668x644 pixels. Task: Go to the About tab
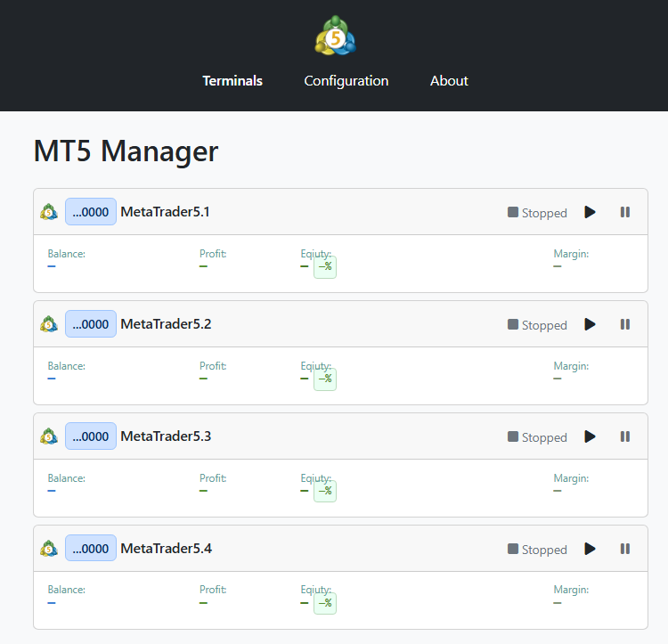point(449,80)
